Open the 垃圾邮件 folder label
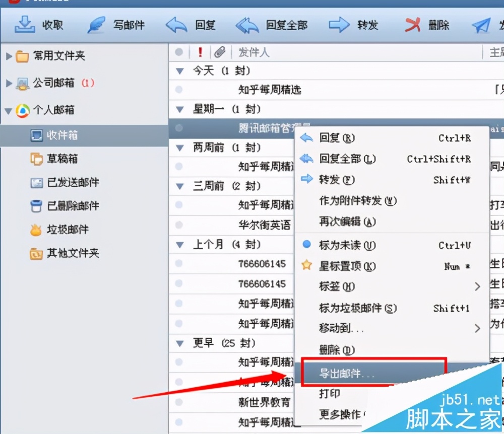Viewport: 504px width, 434px height. pyautogui.click(x=68, y=230)
